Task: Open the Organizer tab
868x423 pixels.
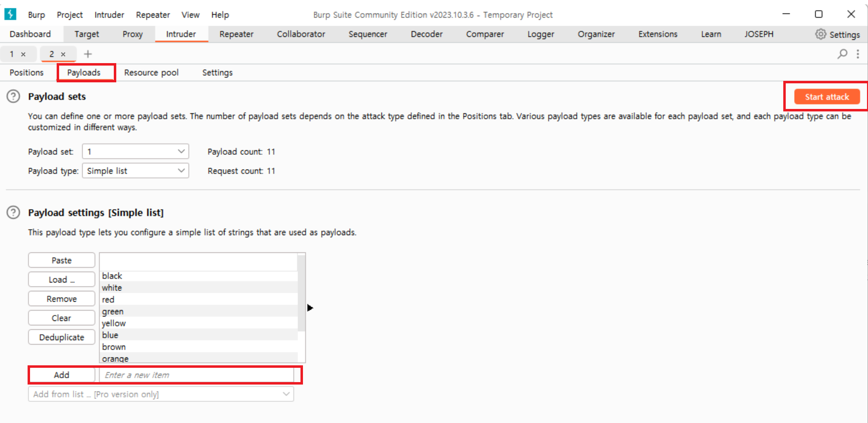Action: [x=596, y=34]
